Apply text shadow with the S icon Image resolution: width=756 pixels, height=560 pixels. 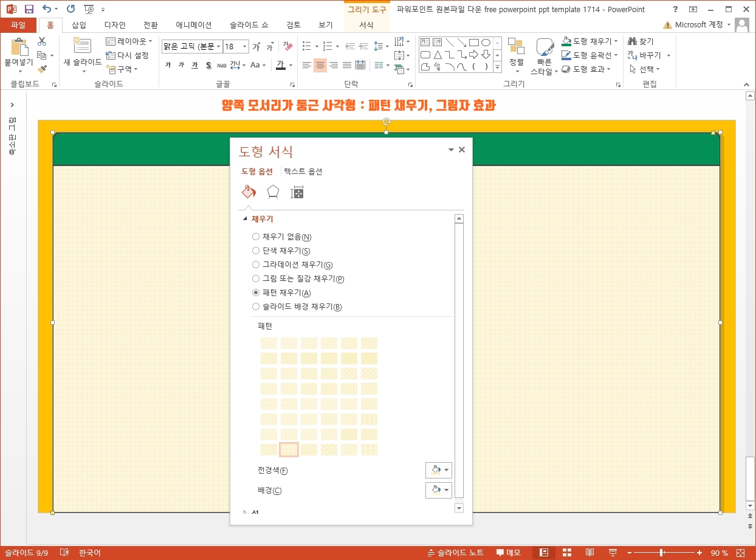208,65
